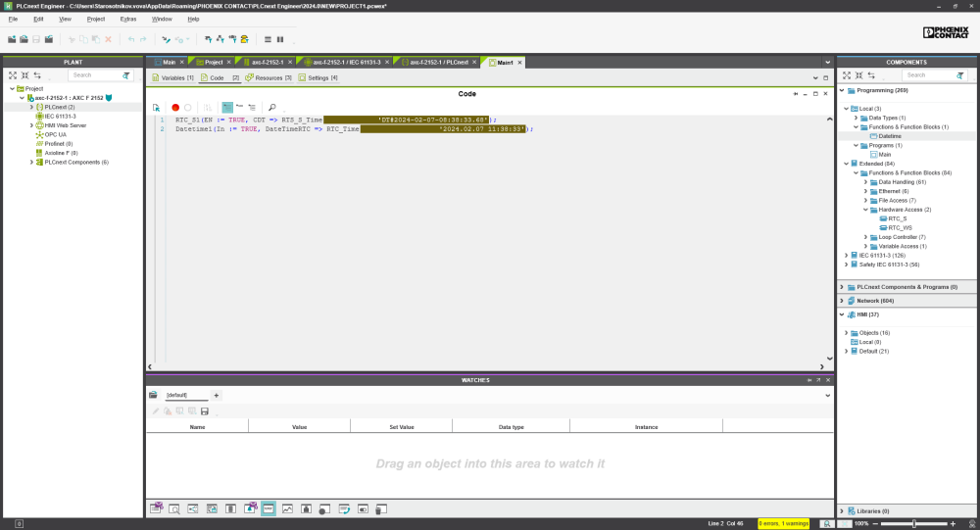The image size is (980, 530).
Task: Click the red record breakpoint icon in Code toolbar
Action: (x=175, y=107)
